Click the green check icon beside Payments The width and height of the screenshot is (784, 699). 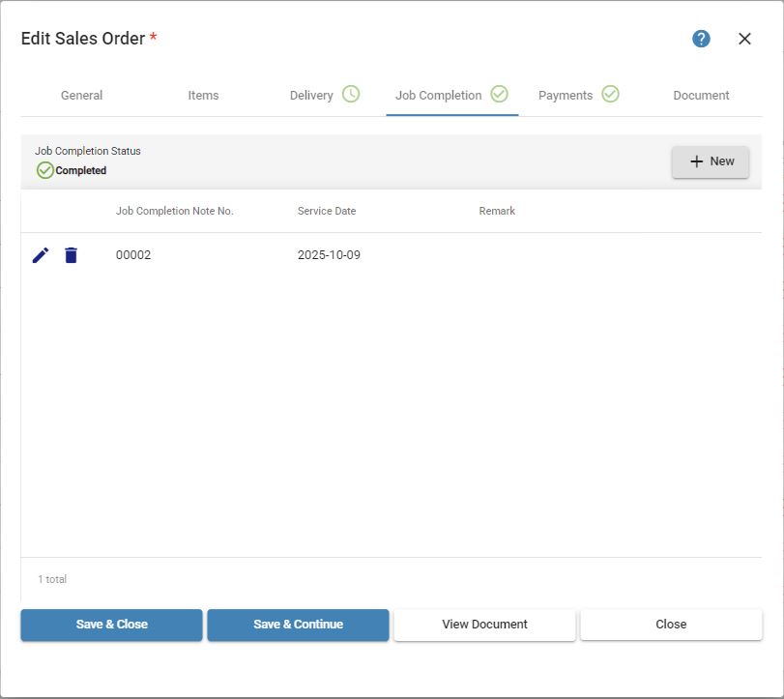pos(610,94)
